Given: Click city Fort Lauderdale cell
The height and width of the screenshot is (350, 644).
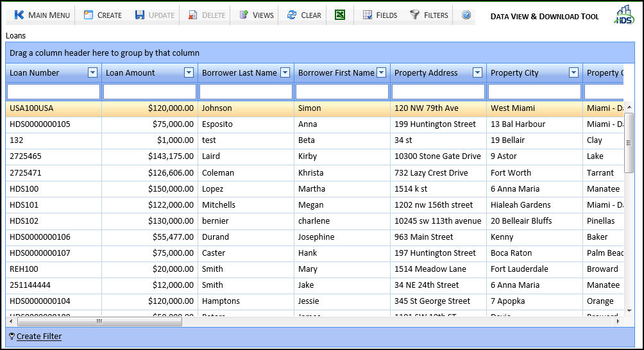Looking at the screenshot, I should 534,269.
